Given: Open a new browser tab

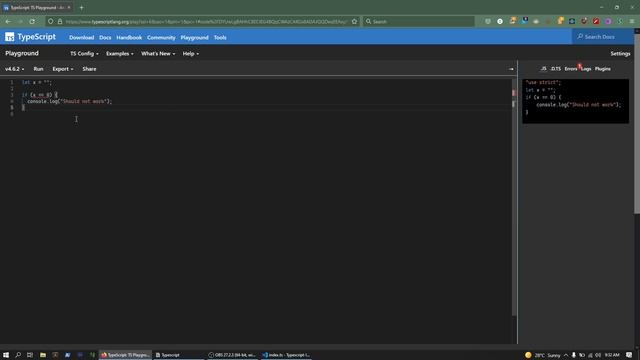Looking at the screenshot, I should tap(81, 7).
